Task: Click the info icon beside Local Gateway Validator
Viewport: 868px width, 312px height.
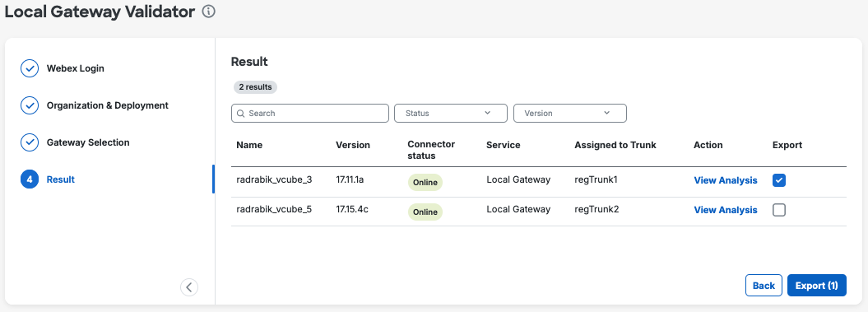Action: tap(209, 12)
